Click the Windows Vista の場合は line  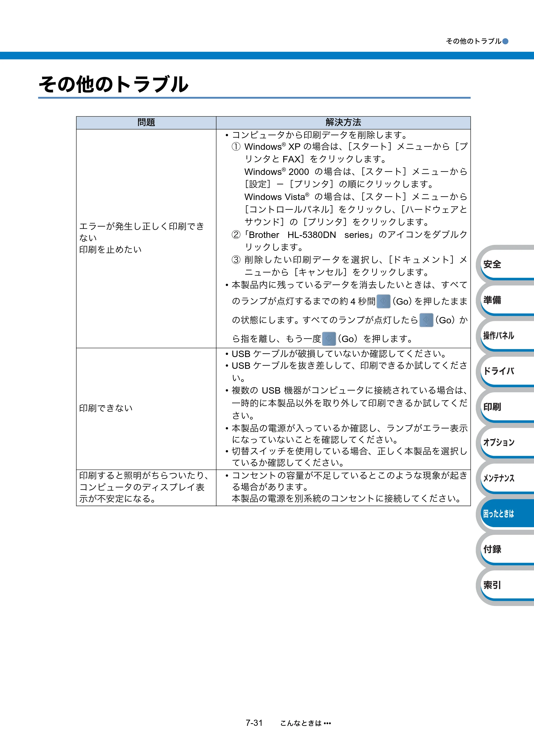(x=356, y=197)
